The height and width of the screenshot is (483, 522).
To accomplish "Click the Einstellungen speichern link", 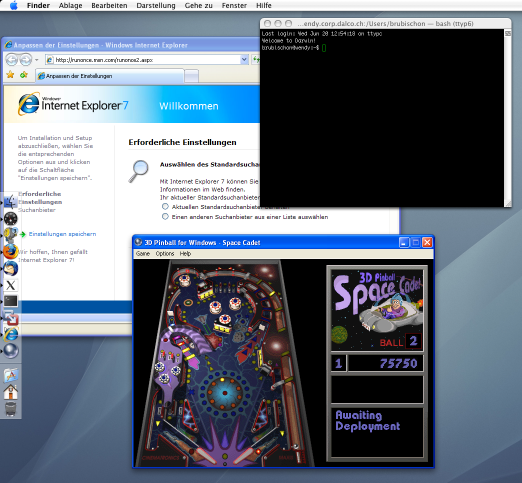I will pyautogui.click(x=62, y=234).
